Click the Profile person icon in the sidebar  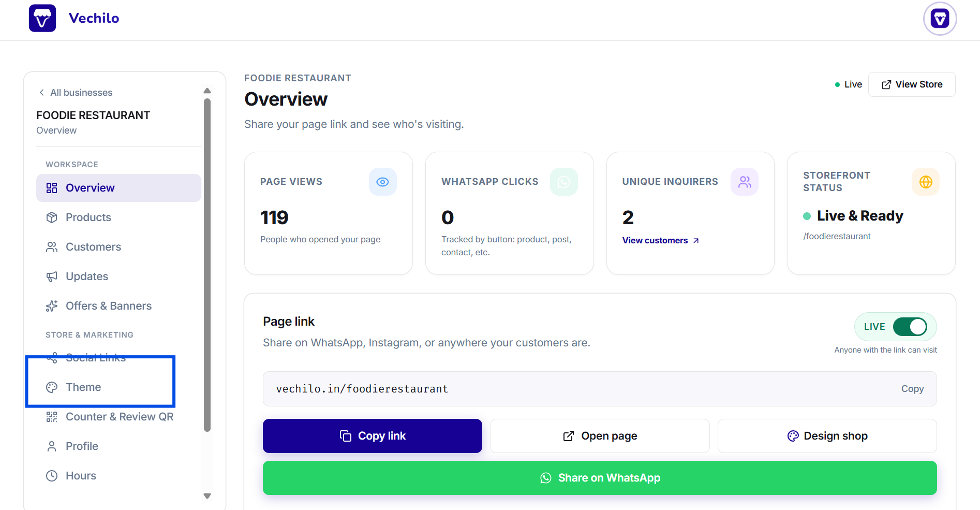[x=52, y=446]
